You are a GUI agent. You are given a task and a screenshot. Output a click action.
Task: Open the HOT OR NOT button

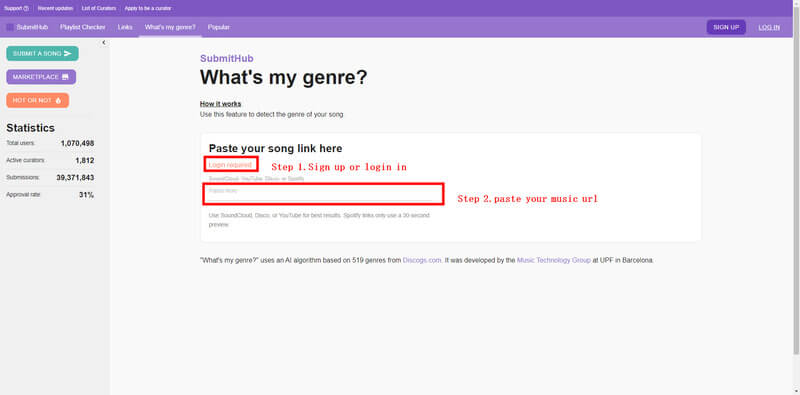[37, 101]
